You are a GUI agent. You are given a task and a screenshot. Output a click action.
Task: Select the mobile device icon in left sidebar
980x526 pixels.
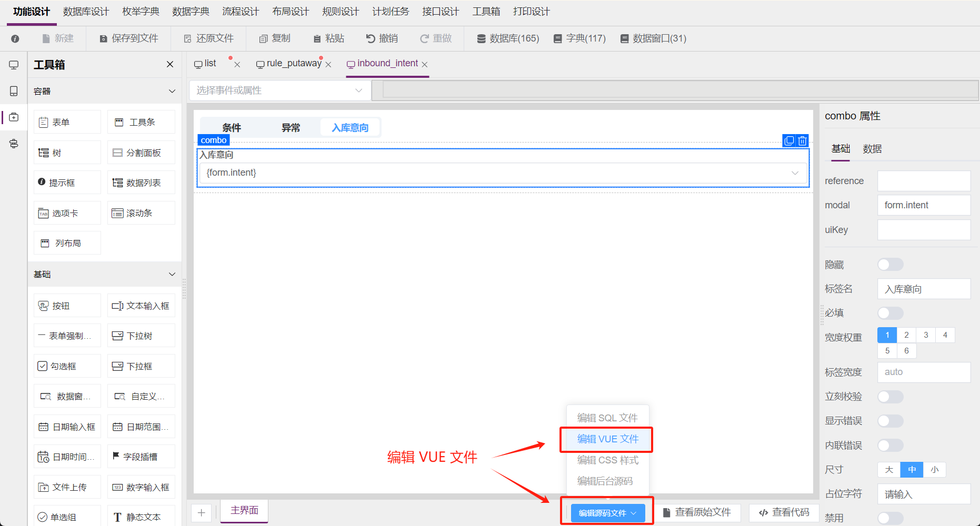click(14, 91)
